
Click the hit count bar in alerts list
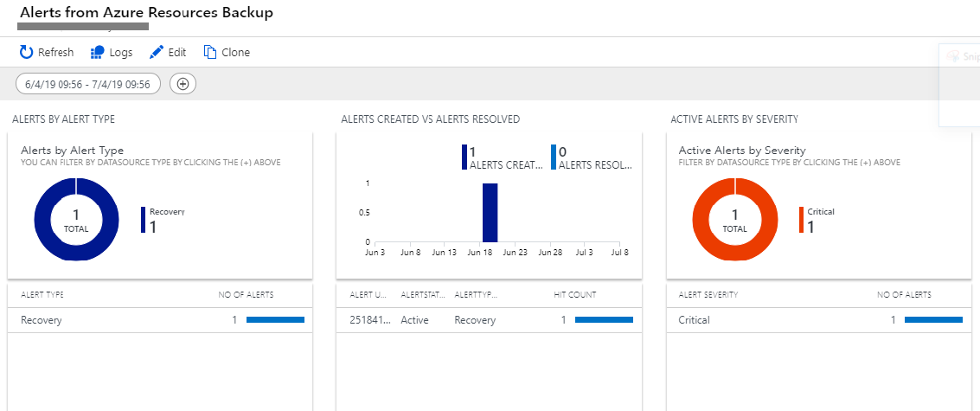click(604, 319)
